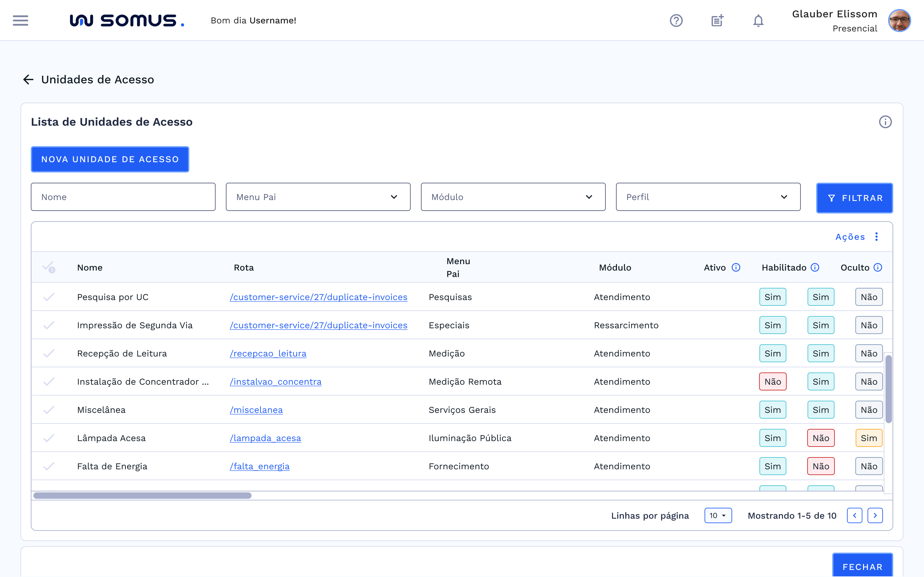
Task: Click the horizontal scrollbar under the table
Action: pos(142,495)
